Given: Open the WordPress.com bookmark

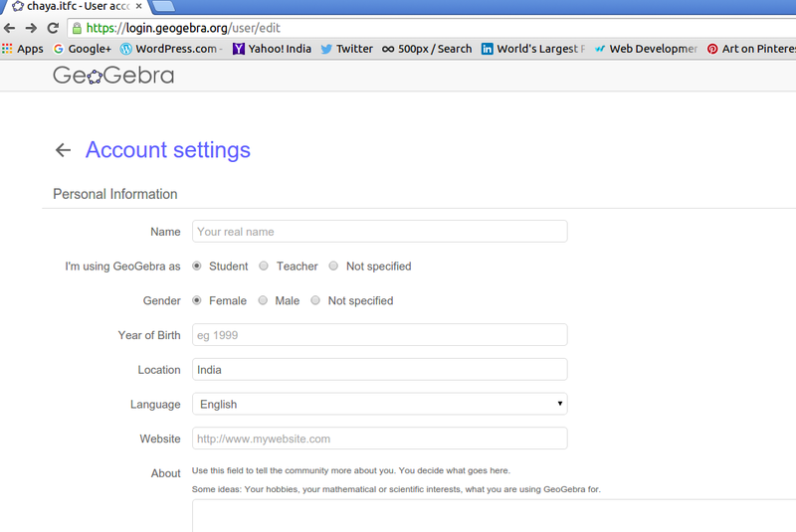Looking at the screenshot, I should (x=171, y=49).
